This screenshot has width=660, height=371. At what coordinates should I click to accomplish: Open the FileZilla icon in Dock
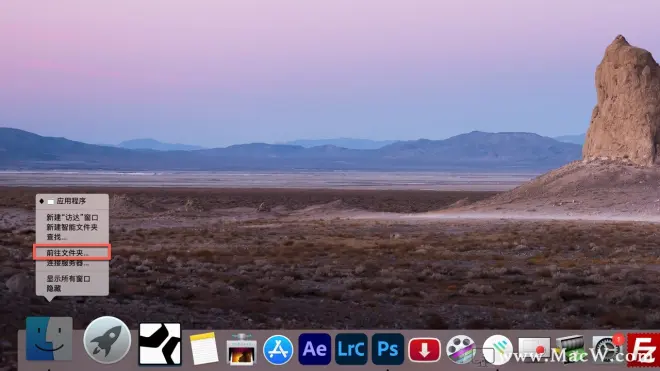click(643, 350)
